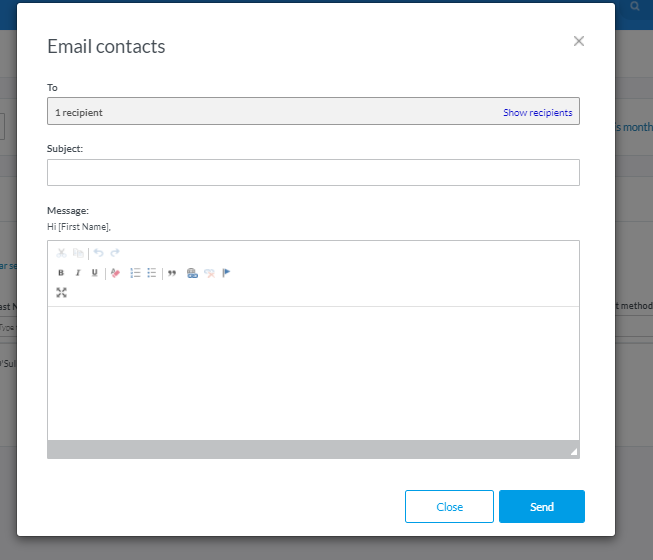Send the email
Image resolution: width=653 pixels, height=560 pixels.
pyautogui.click(x=541, y=507)
